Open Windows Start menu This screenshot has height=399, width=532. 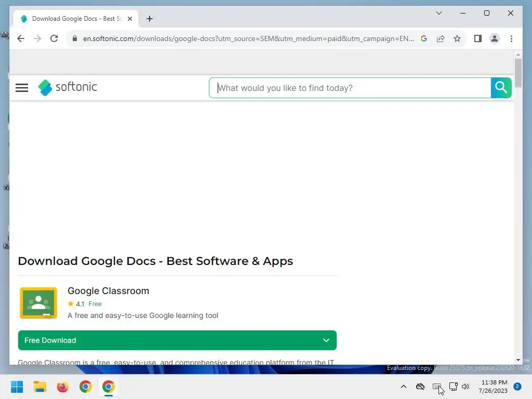click(x=17, y=387)
